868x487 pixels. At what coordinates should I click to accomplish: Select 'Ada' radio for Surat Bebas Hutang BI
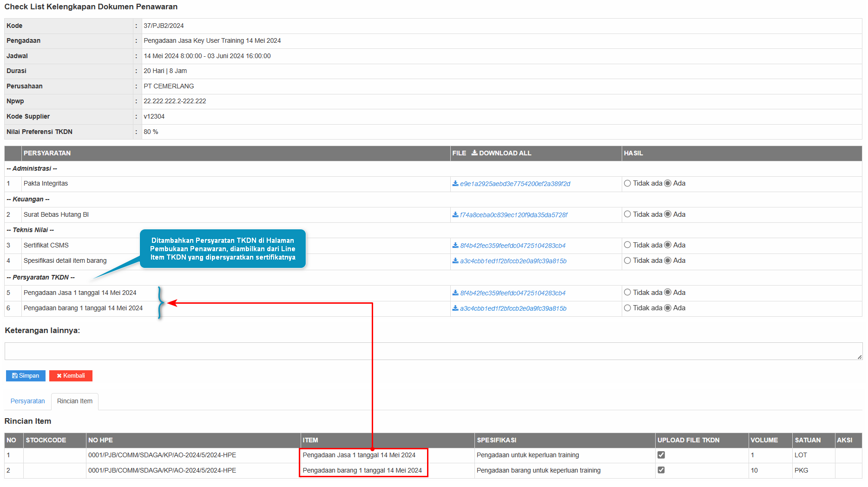click(x=668, y=214)
